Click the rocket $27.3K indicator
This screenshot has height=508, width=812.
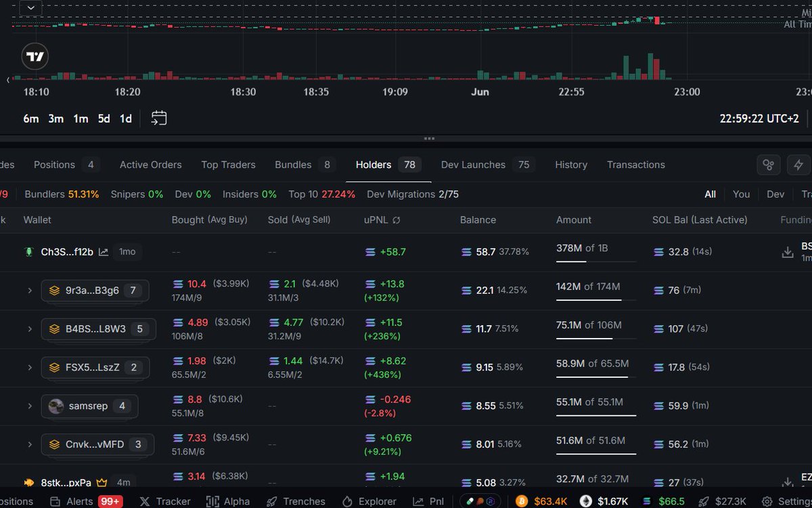(x=721, y=501)
